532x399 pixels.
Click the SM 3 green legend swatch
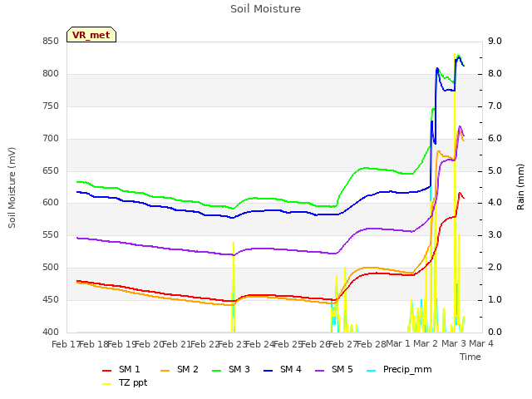point(216,371)
